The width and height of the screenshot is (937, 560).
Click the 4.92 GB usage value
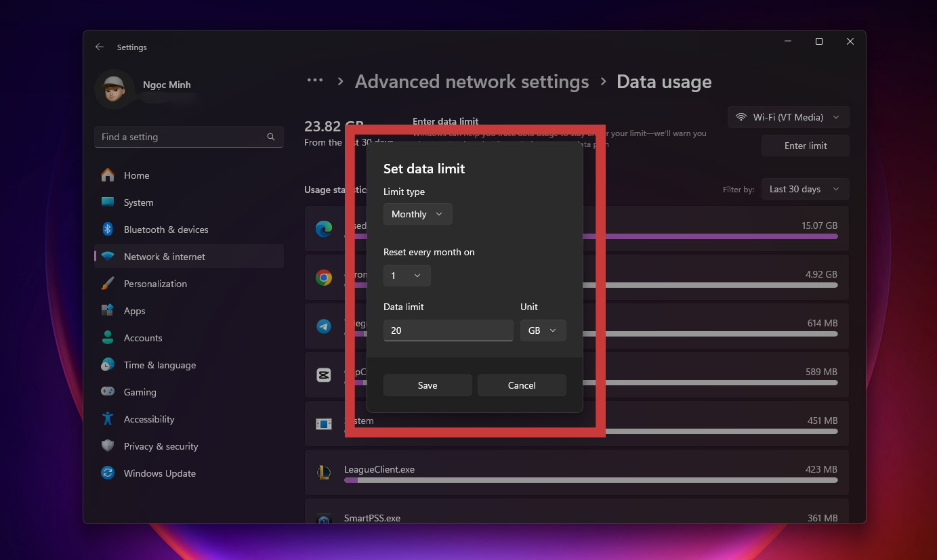(x=821, y=274)
